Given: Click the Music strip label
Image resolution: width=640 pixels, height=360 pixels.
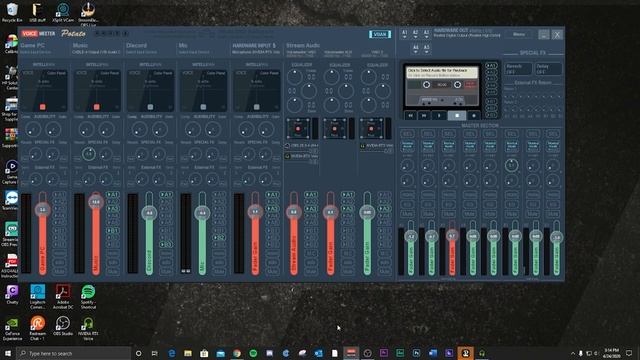Looking at the screenshot, I should click(x=80, y=45).
